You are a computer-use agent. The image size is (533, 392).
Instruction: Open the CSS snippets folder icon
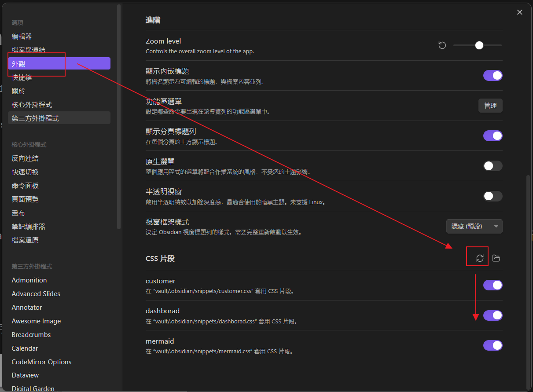pos(496,258)
